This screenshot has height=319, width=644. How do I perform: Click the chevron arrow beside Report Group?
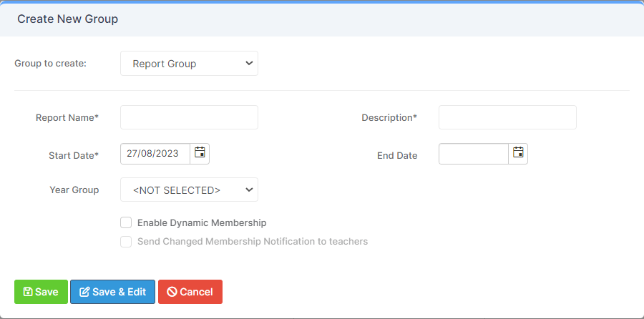pyautogui.click(x=248, y=63)
